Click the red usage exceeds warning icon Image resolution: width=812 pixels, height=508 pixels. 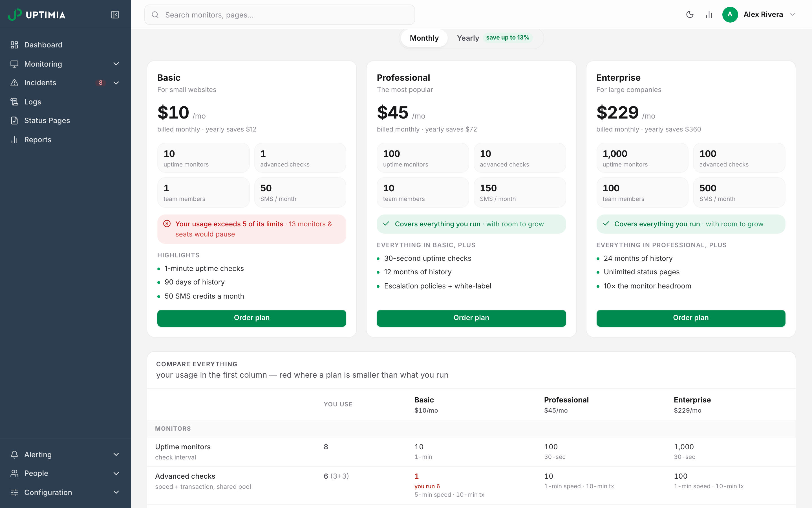coord(167,224)
